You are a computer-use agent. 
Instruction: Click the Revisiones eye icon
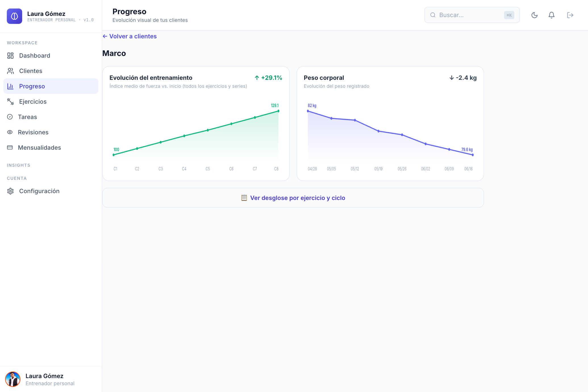tap(10, 132)
